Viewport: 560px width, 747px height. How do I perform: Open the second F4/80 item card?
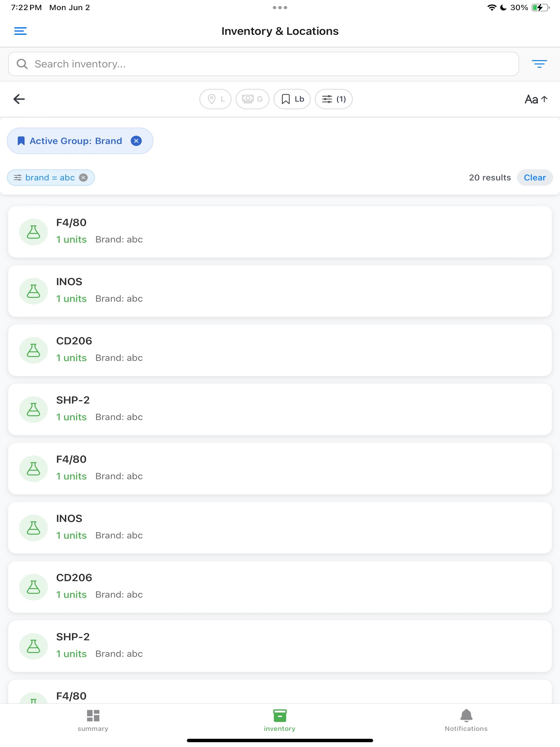280,469
